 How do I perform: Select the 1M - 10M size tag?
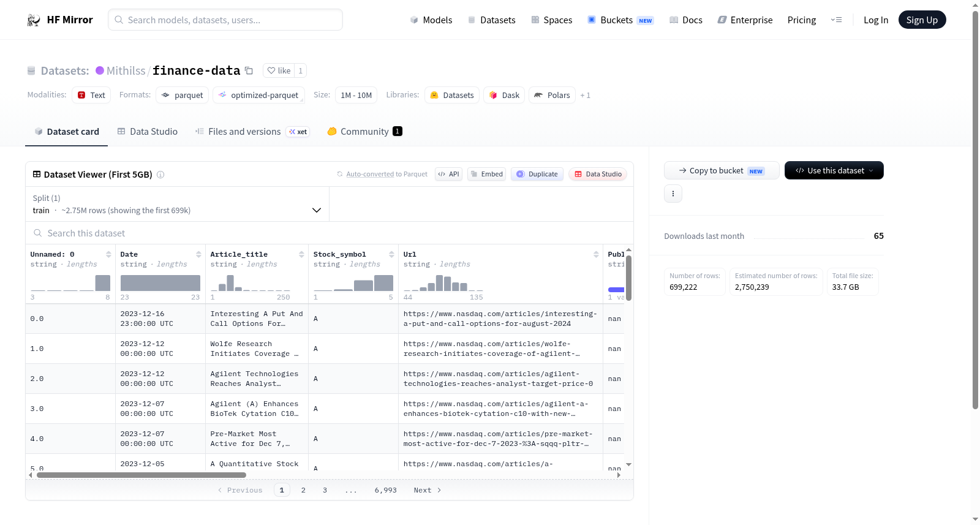356,95
